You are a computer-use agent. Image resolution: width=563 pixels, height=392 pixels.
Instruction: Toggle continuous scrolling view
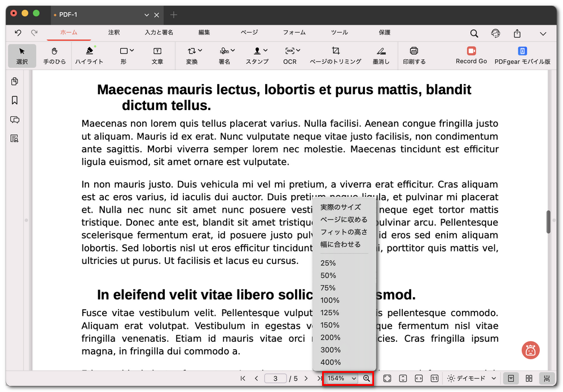point(546,378)
